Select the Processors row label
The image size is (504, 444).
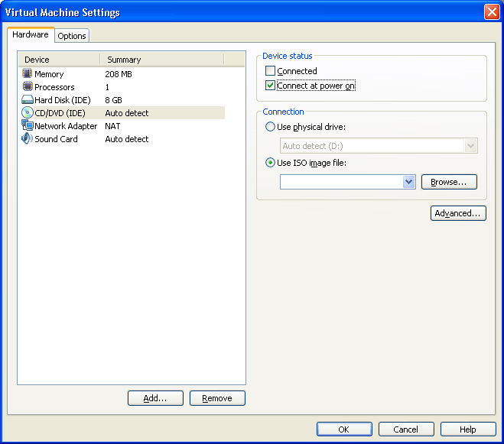(54, 87)
